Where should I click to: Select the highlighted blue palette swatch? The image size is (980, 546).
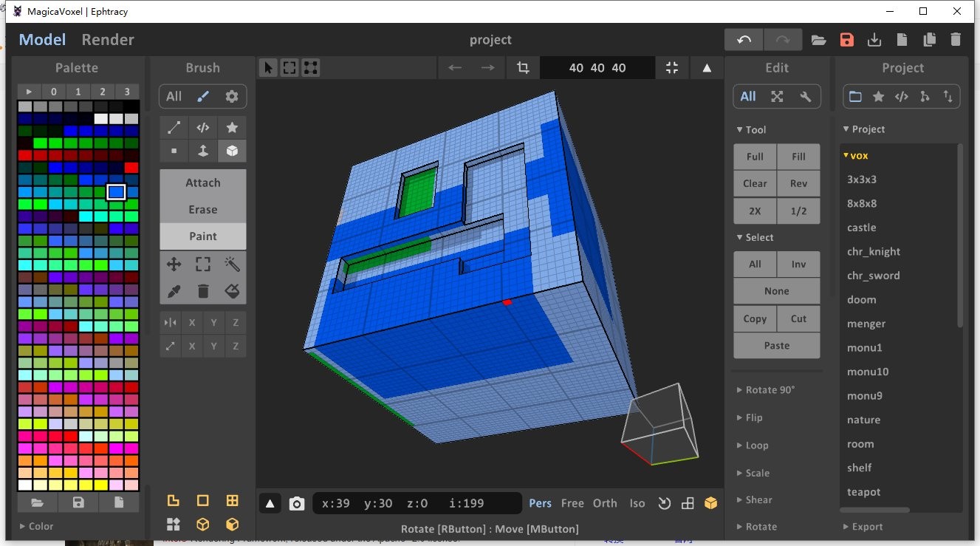coord(116,191)
